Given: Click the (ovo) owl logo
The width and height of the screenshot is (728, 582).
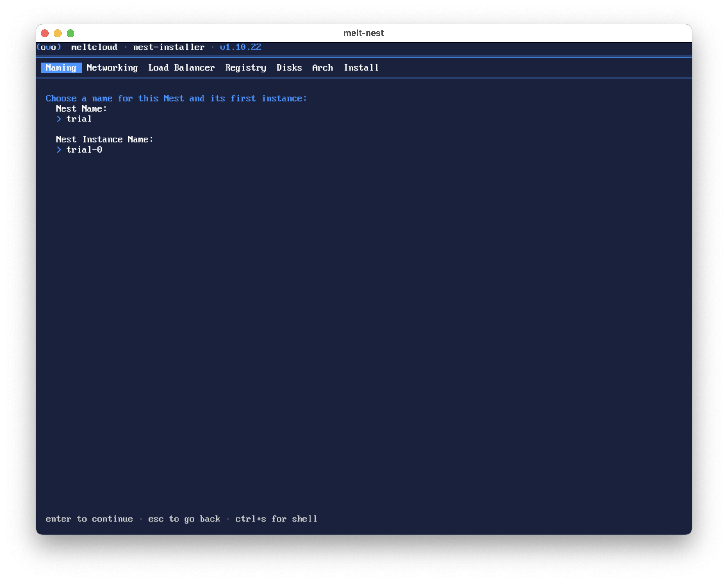Looking at the screenshot, I should (x=49, y=47).
